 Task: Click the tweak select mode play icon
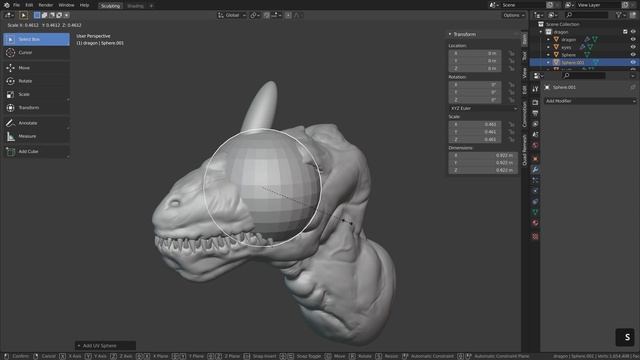pyautogui.click(x=23, y=15)
